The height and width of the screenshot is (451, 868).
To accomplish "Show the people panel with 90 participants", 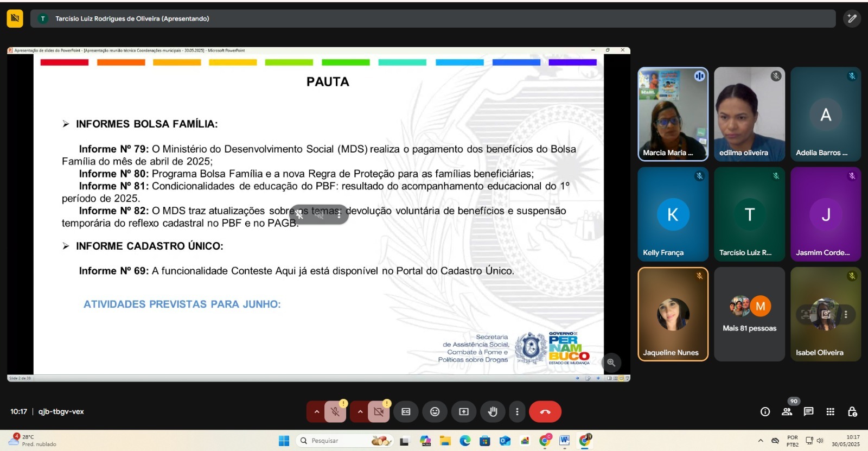I will [787, 412].
